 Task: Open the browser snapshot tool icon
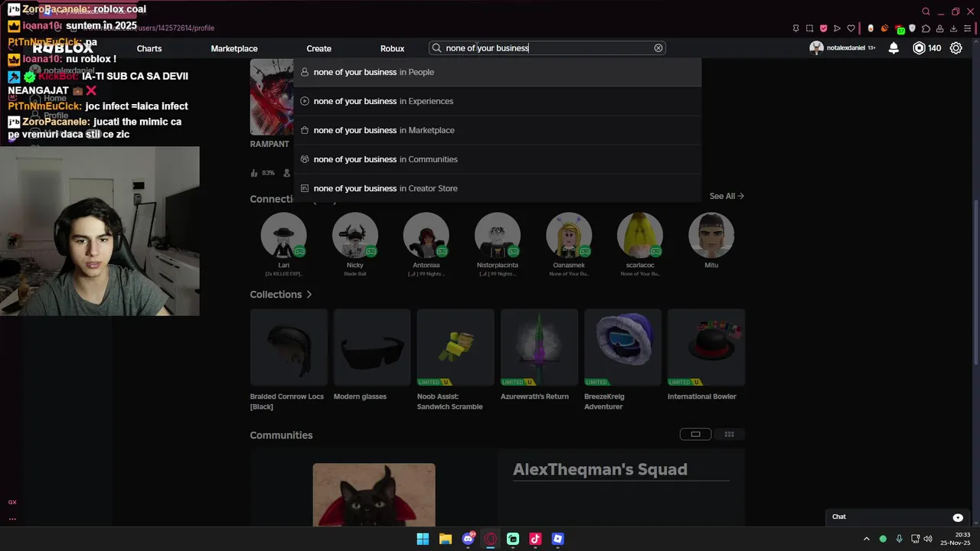810,28
